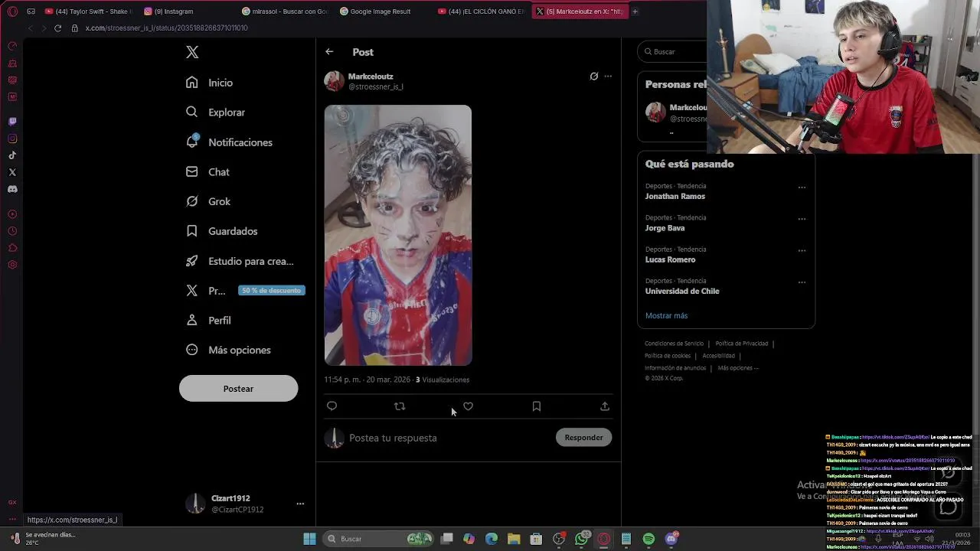The image size is (980, 551).
Task: Click Mostrar más under trends
Action: click(666, 315)
